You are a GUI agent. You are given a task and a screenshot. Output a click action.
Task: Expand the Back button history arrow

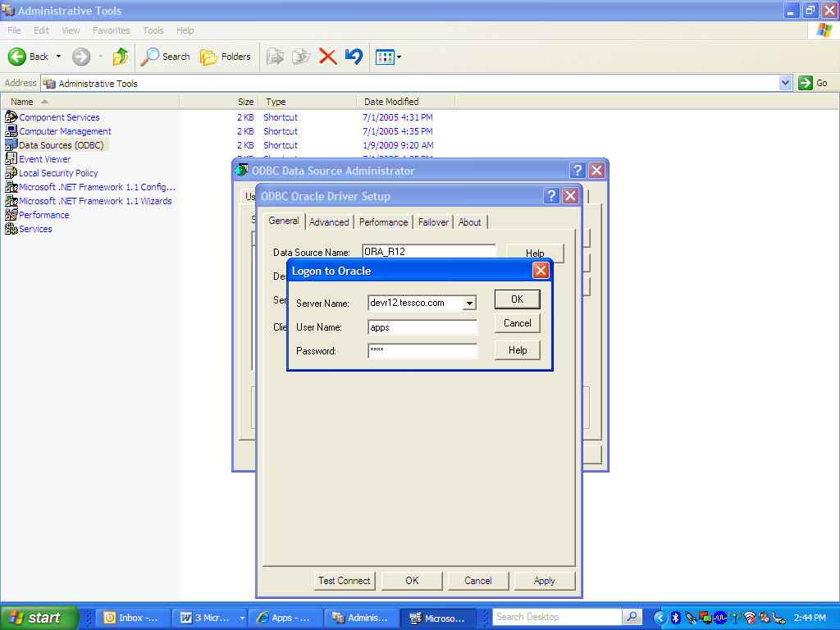pyautogui.click(x=58, y=57)
